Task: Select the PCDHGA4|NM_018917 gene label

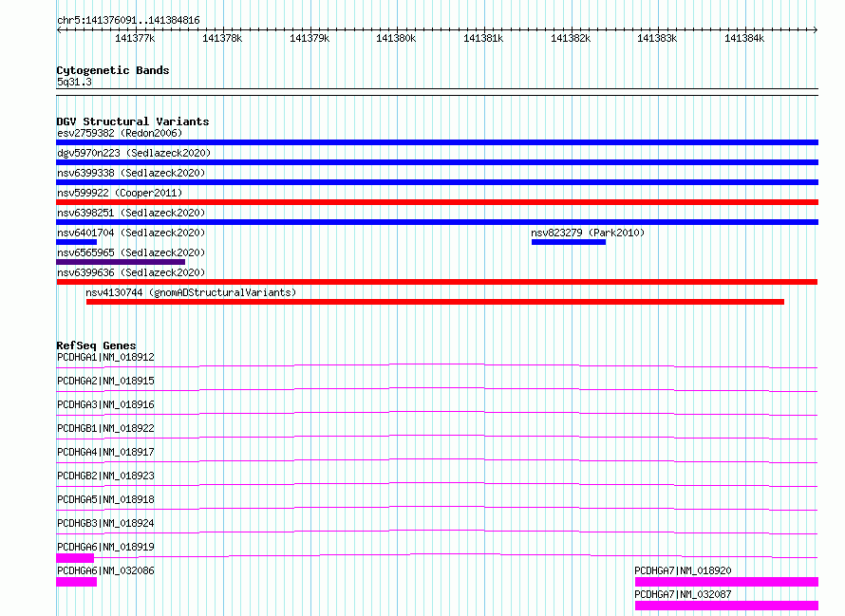Action: [105, 452]
